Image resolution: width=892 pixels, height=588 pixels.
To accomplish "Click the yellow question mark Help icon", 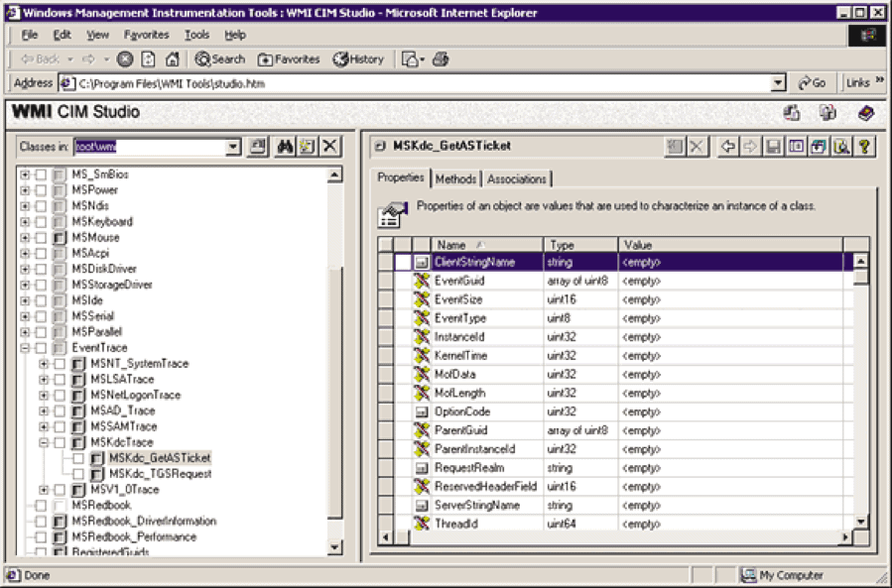I will click(864, 147).
